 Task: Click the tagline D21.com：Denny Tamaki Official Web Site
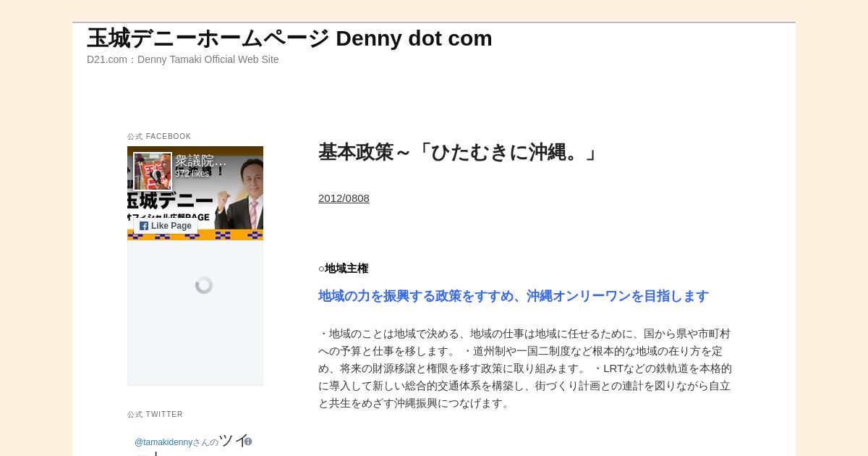[183, 59]
